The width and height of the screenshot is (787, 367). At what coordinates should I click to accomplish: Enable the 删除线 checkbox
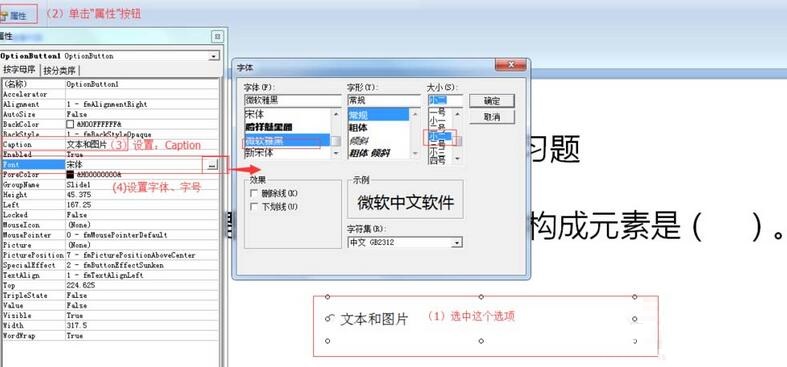tap(253, 194)
